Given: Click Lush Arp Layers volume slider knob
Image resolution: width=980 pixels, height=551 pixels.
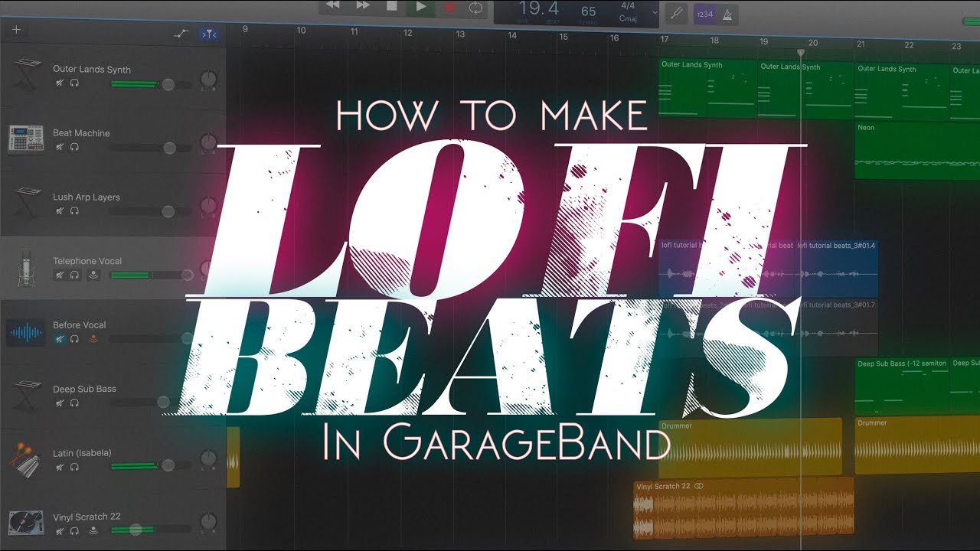Looking at the screenshot, I should click(x=168, y=211).
